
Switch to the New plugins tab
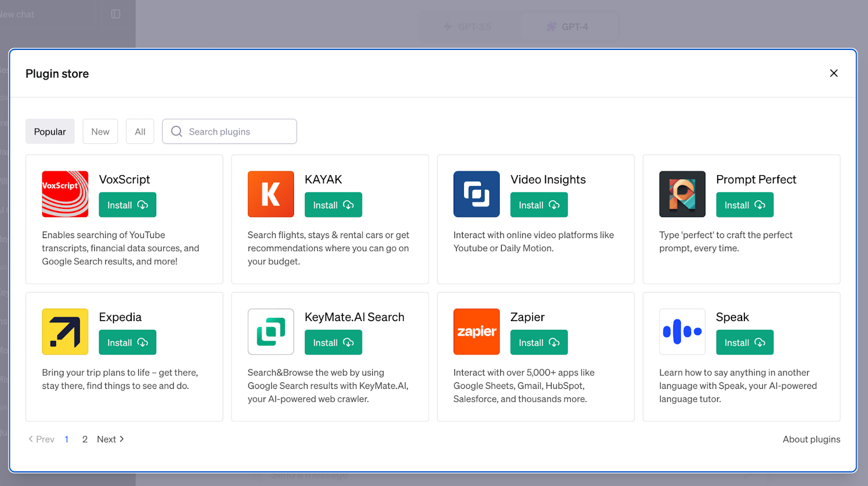(x=100, y=132)
